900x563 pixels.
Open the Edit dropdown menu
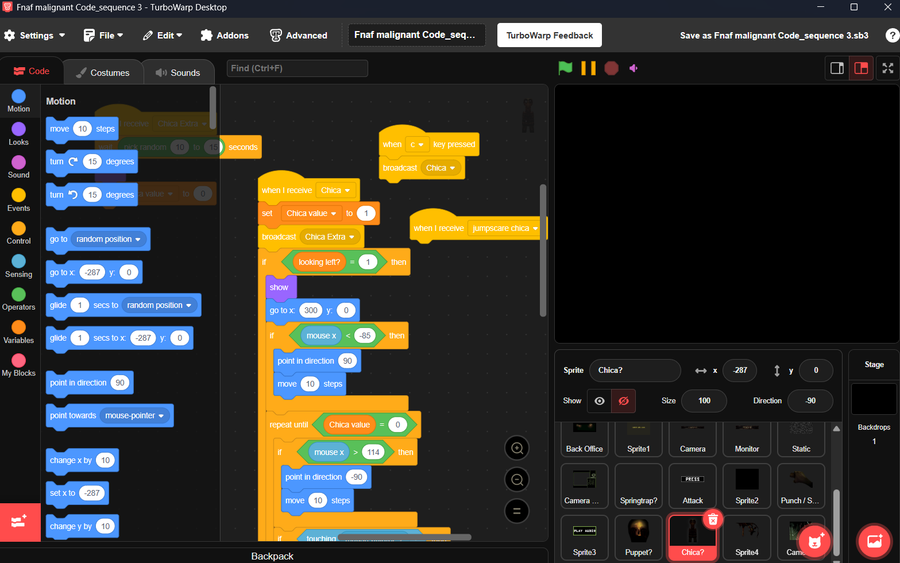coord(162,36)
